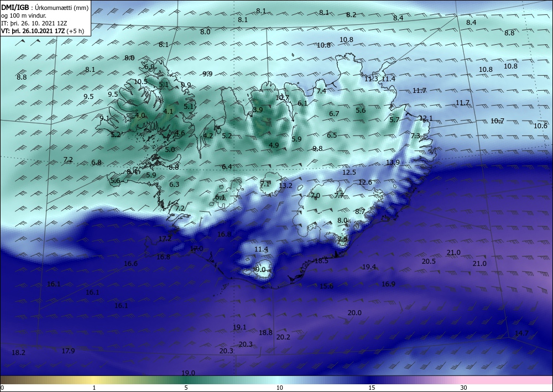
Task: Click the map value 17.0
Action: pyautogui.click(x=196, y=249)
